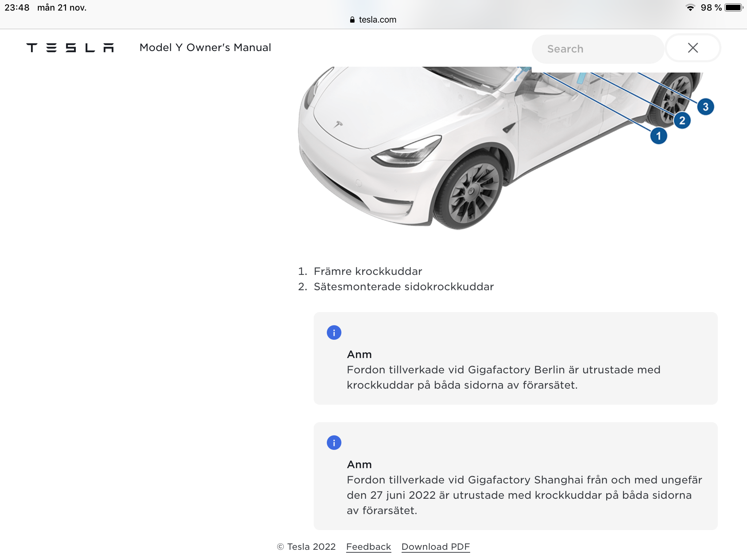Click the Sätesmonterade sidokrockkuddar list item
Viewport: 747px width, 560px height.
(x=404, y=287)
